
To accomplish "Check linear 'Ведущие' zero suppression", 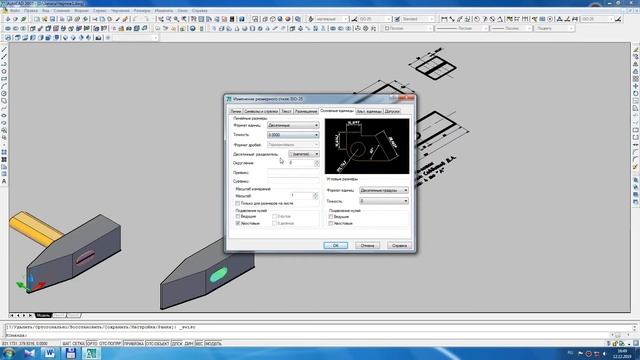I will pos(238,216).
